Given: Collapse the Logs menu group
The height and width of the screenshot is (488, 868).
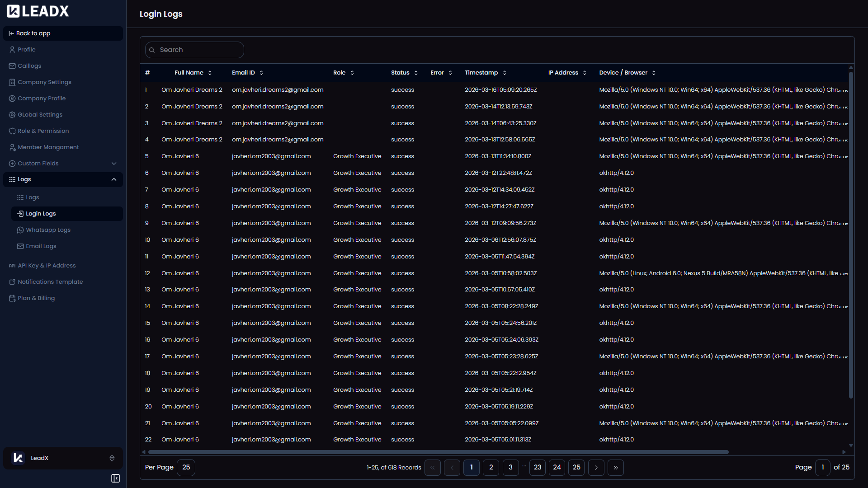Looking at the screenshot, I should 113,179.
